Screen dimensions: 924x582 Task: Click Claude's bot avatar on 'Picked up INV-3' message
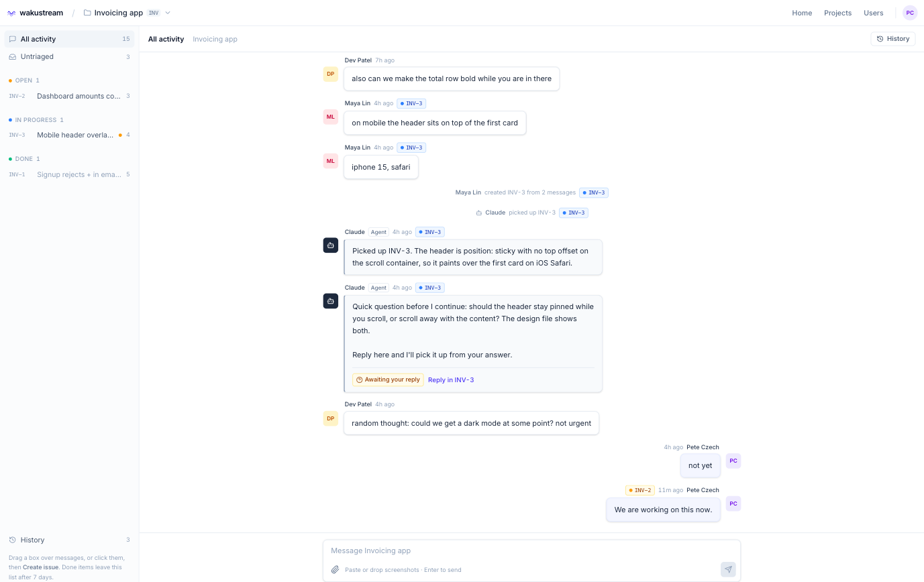pos(331,245)
